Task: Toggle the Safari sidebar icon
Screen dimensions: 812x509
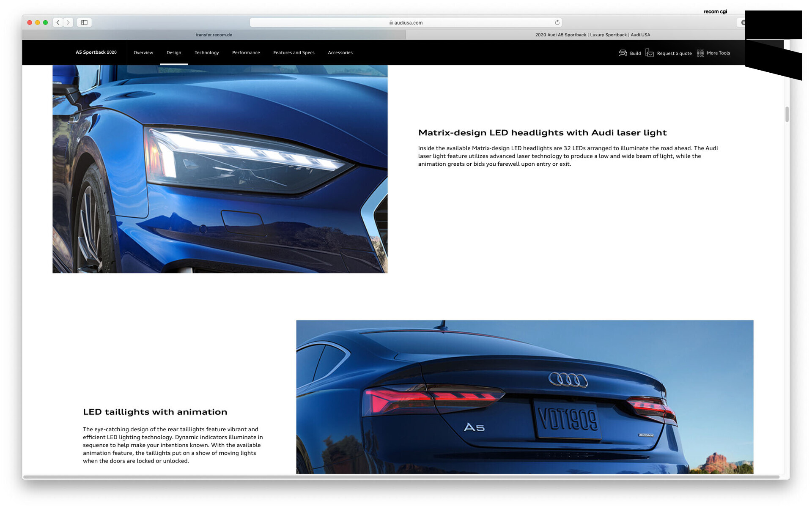Action: point(84,22)
